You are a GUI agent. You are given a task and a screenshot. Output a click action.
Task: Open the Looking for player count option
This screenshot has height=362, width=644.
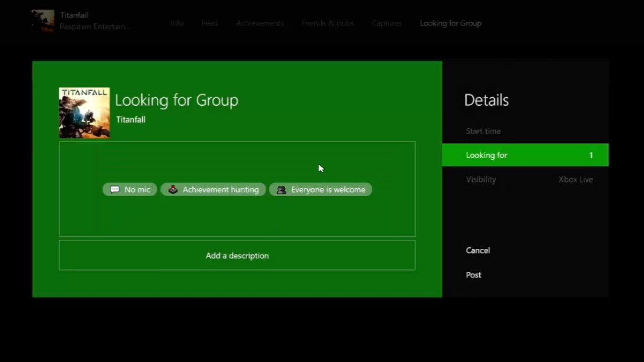click(525, 155)
